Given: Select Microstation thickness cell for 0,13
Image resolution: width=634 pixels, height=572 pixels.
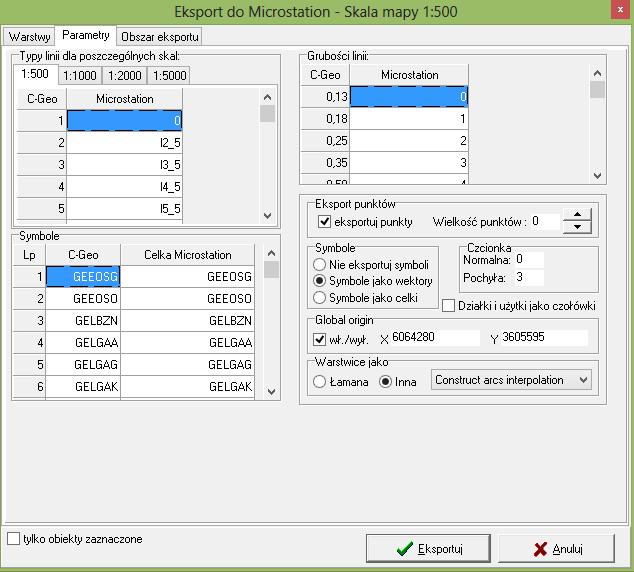Looking at the screenshot, I should 409,96.
